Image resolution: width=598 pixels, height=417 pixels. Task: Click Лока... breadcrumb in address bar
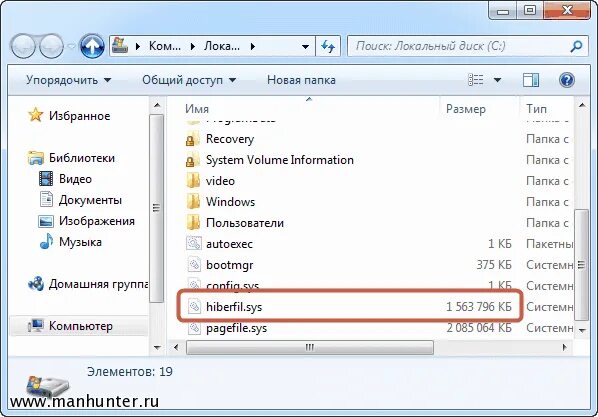pos(222,46)
